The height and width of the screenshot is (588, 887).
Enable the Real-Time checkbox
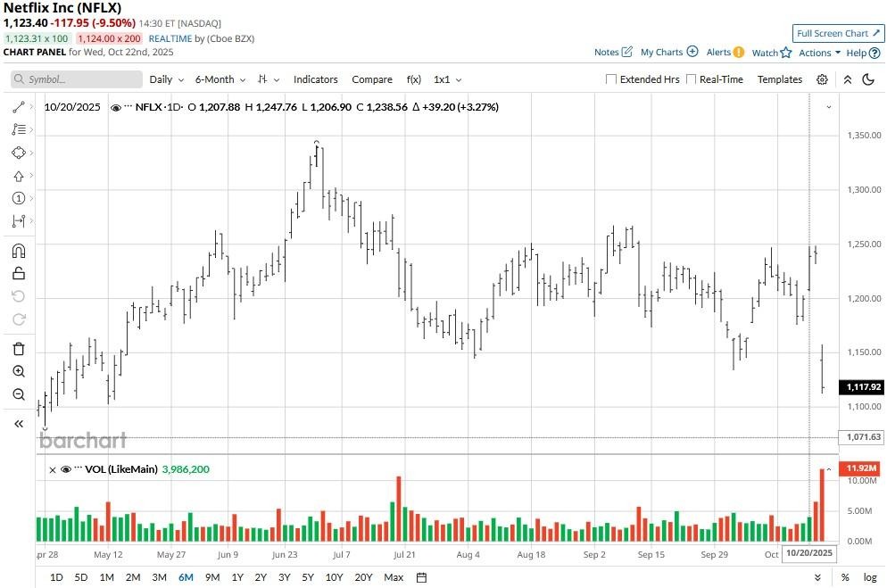pyautogui.click(x=691, y=79)
